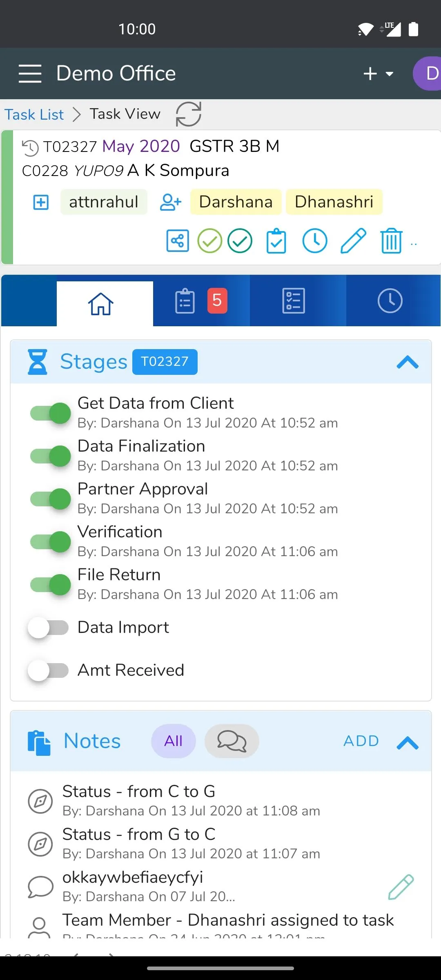Click the add team member icon
The height and width of the screenshot is (980, 441).
[170, 202]
